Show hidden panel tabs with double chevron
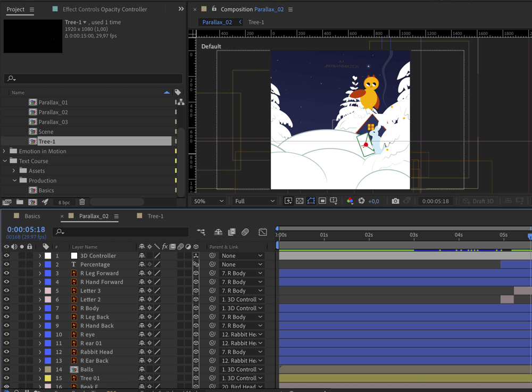This screenshot has width=532, height=392. point(181,9)
